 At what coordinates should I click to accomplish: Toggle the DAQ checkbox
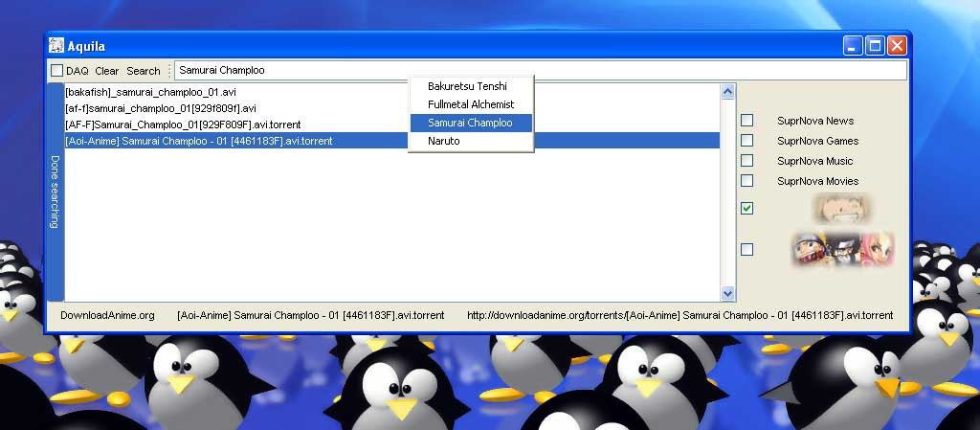(x=56, y=71)
